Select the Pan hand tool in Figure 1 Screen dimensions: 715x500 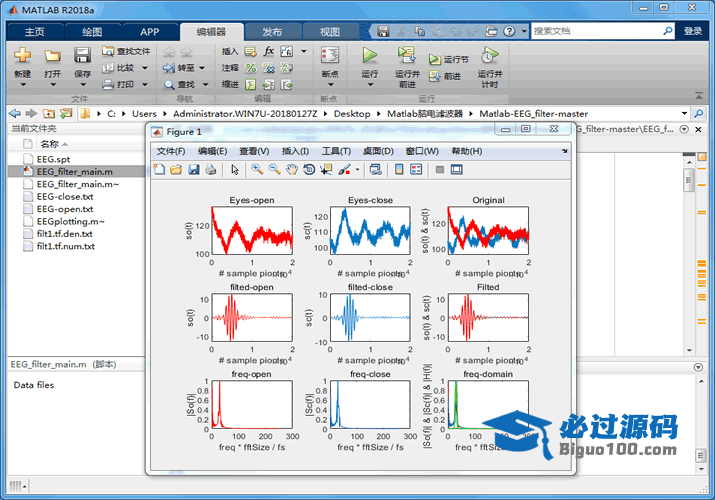click(292, 170)
